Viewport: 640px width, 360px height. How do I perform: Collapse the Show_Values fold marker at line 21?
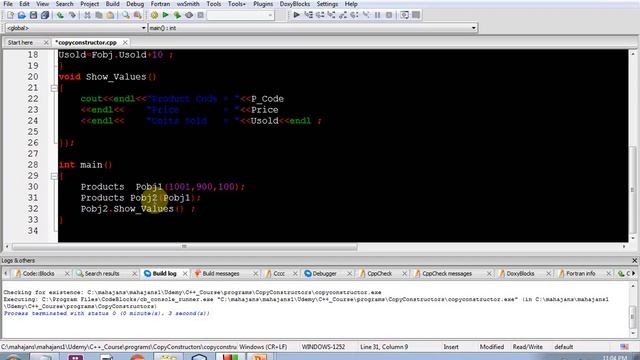[x=54, y=88]
